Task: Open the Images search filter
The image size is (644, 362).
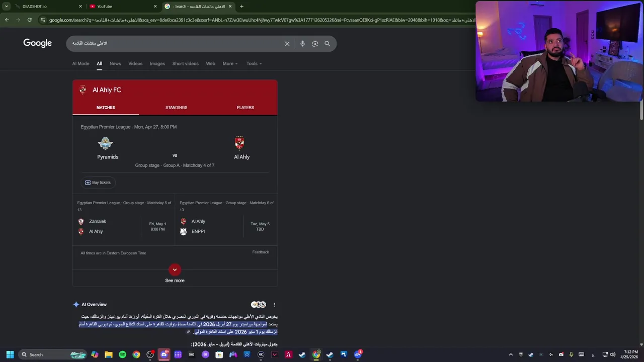Action: click(x=157, y=64)
